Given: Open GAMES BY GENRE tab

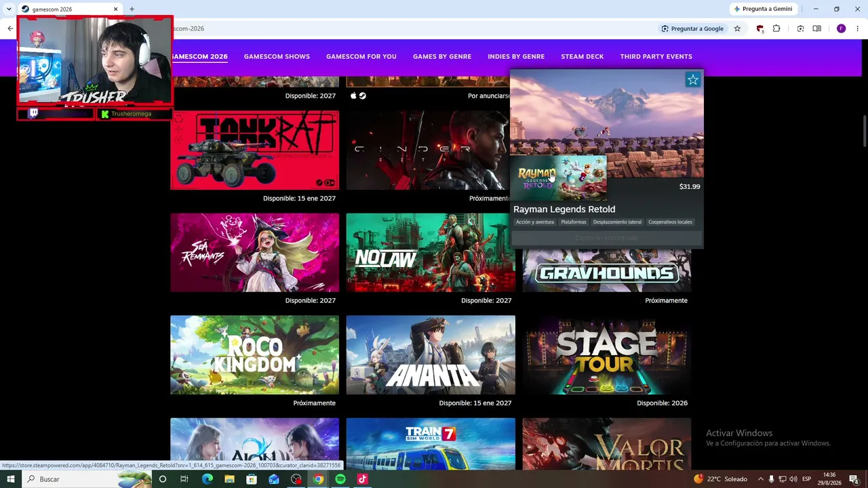Looking at the screenshot, I should pyautogui.click(x=442, y=56).
